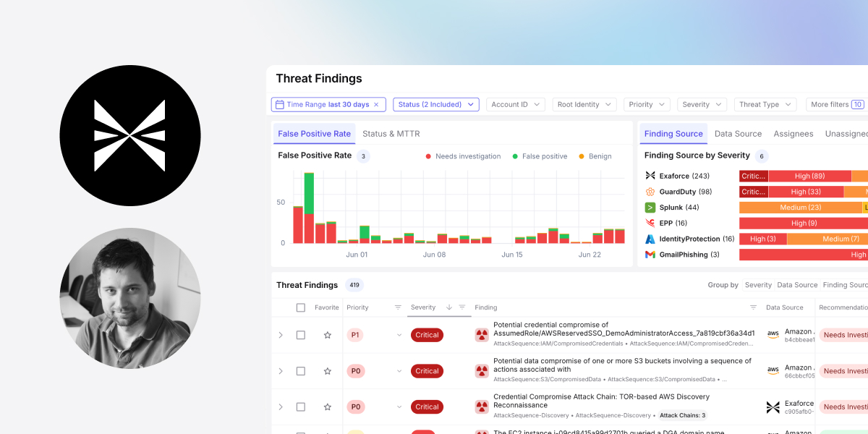
Task: Click the Exaforce Critical bar segment
Action: pyautogui.click(x=754, y=176)
